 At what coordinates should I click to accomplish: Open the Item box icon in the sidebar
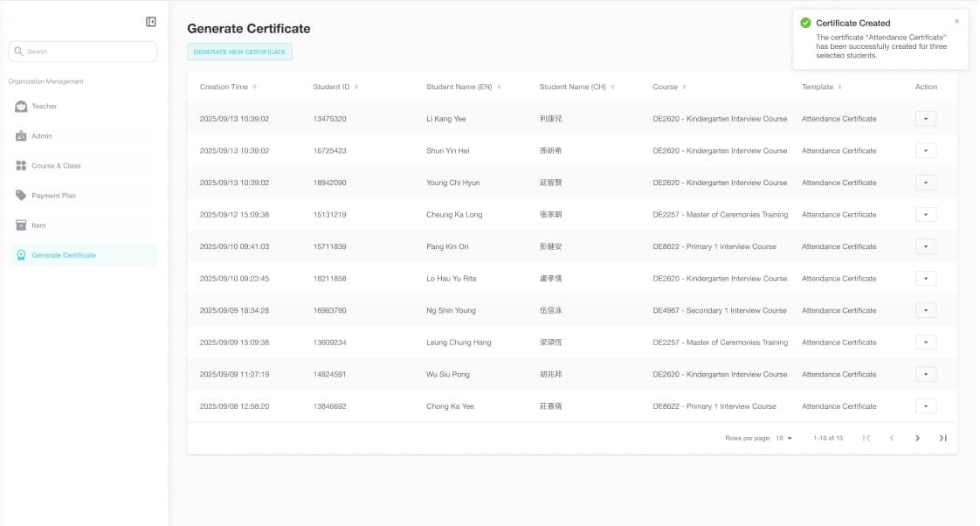(20, 225)
